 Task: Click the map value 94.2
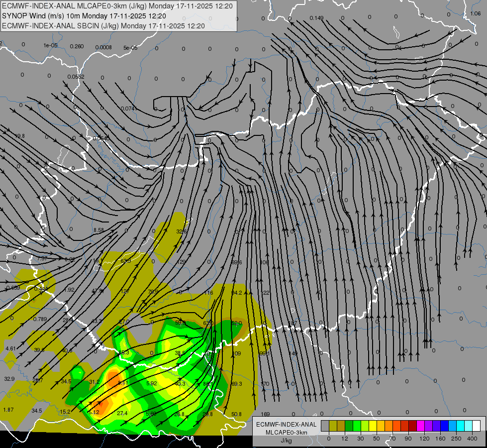[237, 293]
